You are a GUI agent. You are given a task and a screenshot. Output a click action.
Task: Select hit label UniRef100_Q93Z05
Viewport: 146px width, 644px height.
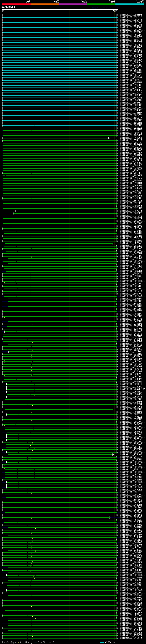pos(131,150)
